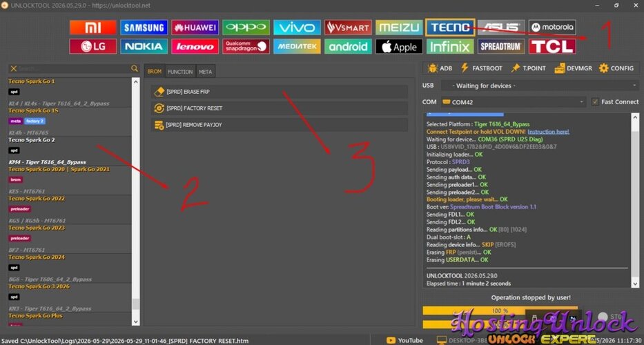Select the Apple brand logo
This screenshot has height=345, width=644.
coord(399,46)
